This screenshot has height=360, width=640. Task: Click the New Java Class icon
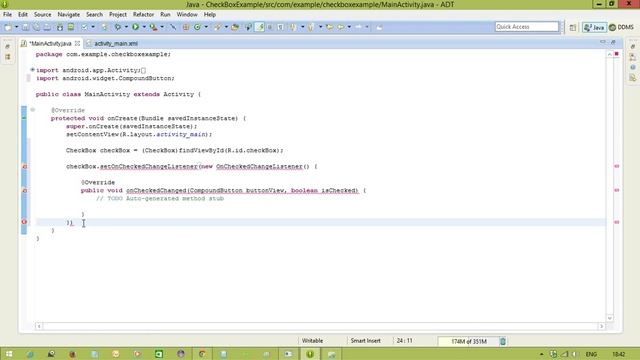(x=197, y=27)
